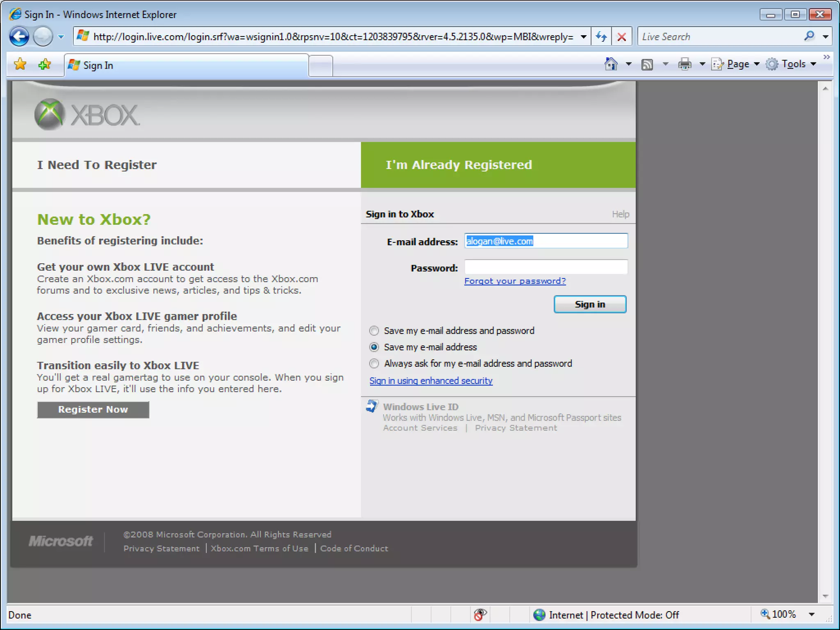Open the Favorites Center star icon
840x630 pixels.
(20, 64)
